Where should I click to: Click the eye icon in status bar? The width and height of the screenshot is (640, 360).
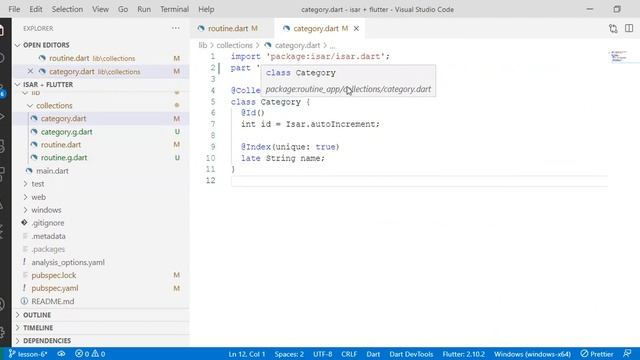61,354
